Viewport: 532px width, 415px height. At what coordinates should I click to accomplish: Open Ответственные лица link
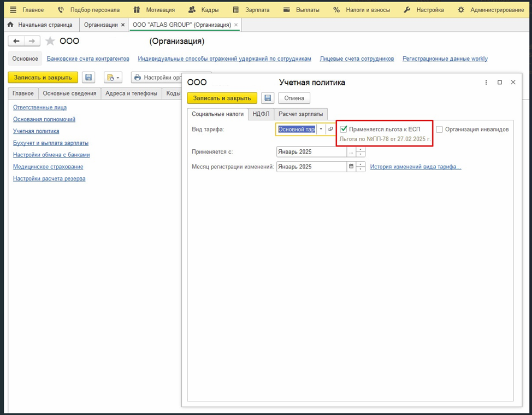(40, 107)
